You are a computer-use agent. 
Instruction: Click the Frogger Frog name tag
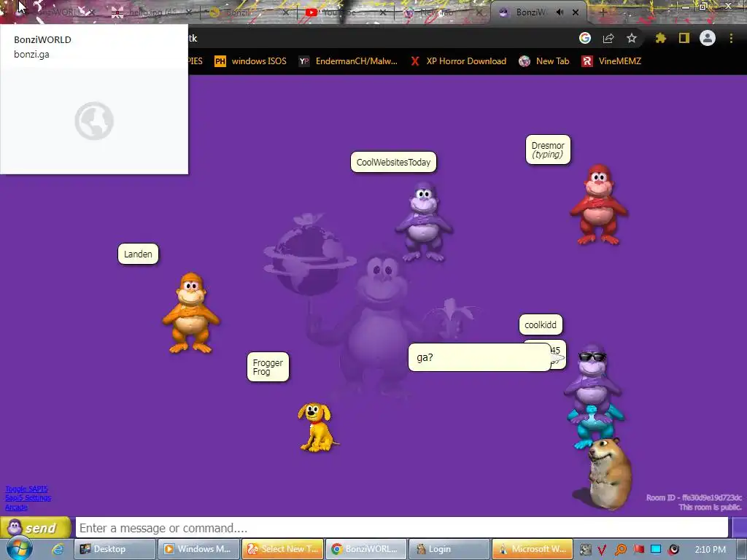point(268,367)
